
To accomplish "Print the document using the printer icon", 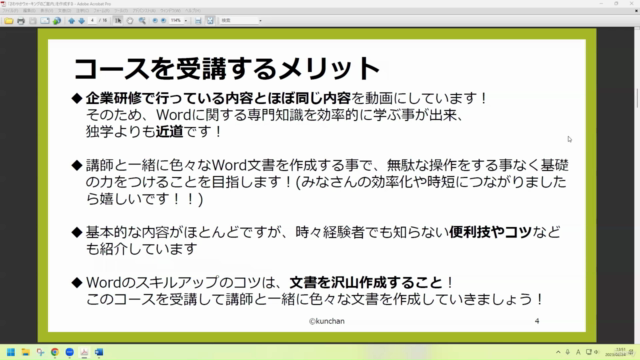I will [x=21, y=20].
